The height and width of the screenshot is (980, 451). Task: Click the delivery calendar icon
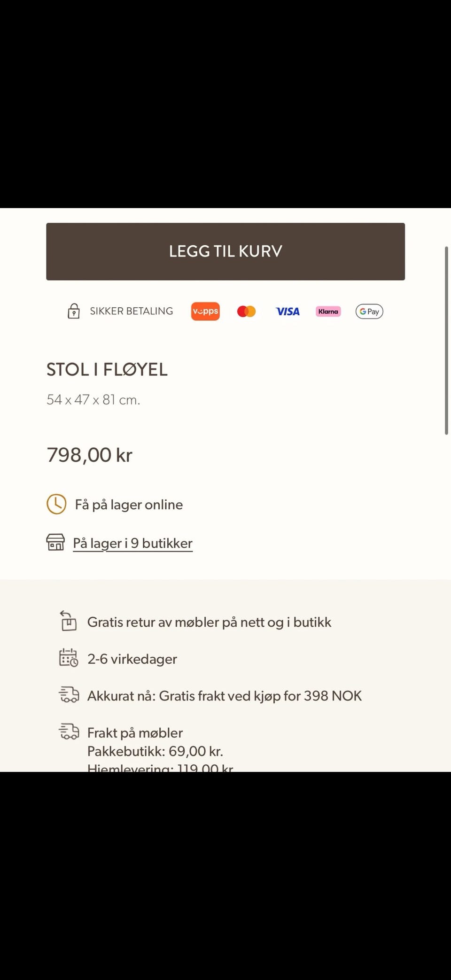click(69, 658)
